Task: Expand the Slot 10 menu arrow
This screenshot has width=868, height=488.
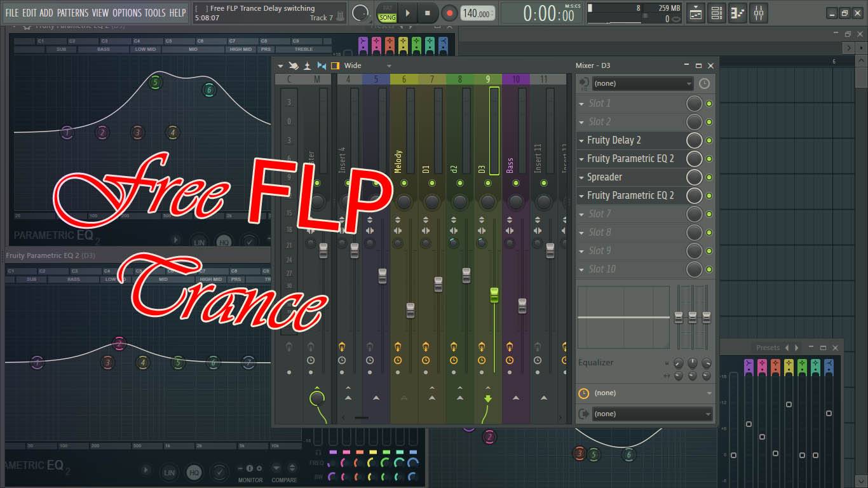Action: [581, 269]
